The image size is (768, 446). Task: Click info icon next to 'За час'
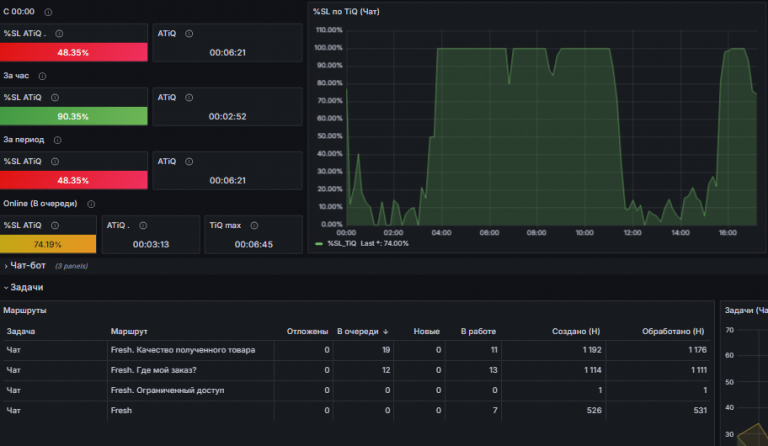point(43,76)
